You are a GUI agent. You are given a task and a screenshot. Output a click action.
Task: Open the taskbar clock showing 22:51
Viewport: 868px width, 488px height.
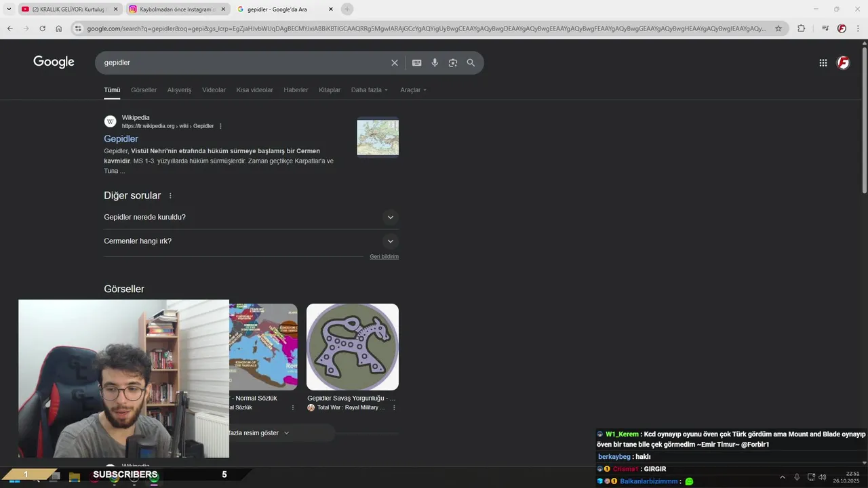pos(846,477)
